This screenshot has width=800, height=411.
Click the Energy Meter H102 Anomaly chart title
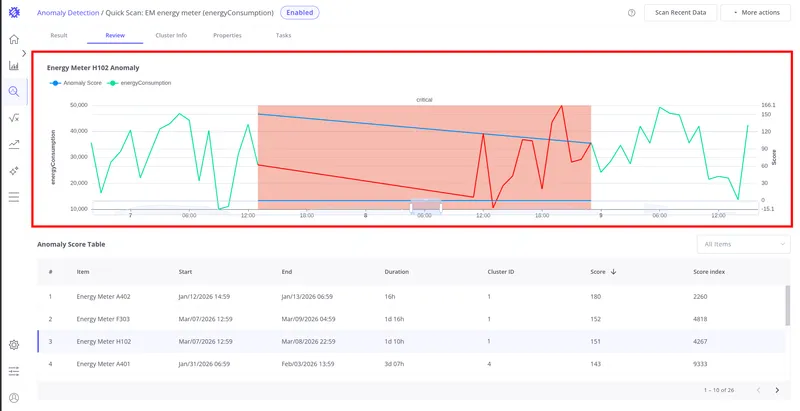(x=93, y=67)
